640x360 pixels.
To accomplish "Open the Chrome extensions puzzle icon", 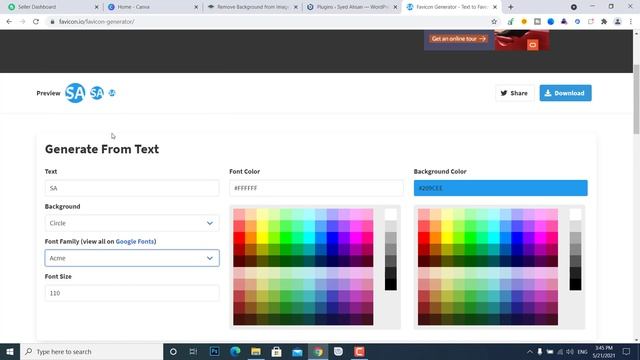I will click(604, 22).
